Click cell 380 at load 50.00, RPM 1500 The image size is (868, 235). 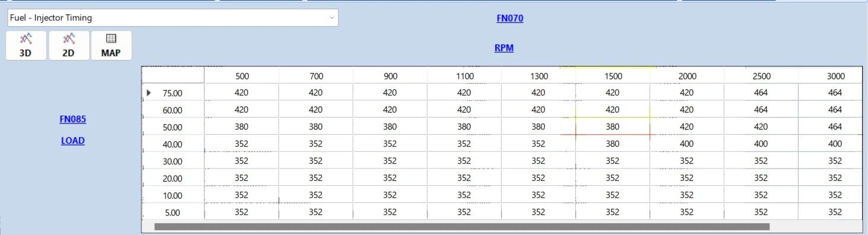click(613, 127)
